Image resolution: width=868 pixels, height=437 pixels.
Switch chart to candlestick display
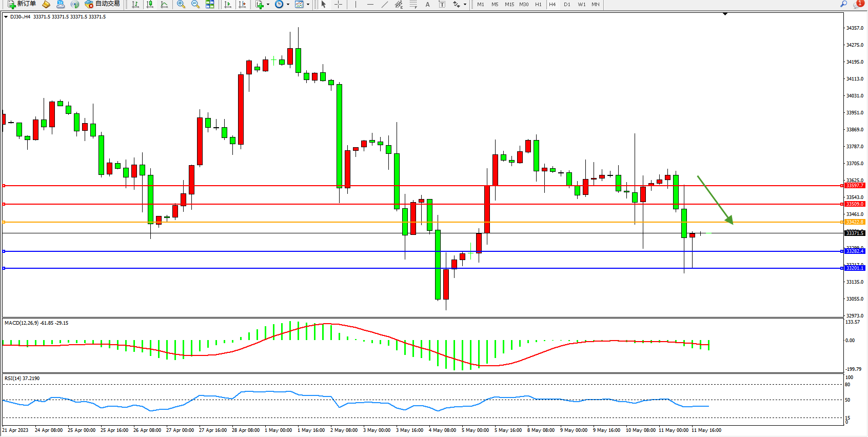pyautogui.click(x=150, y=4)
